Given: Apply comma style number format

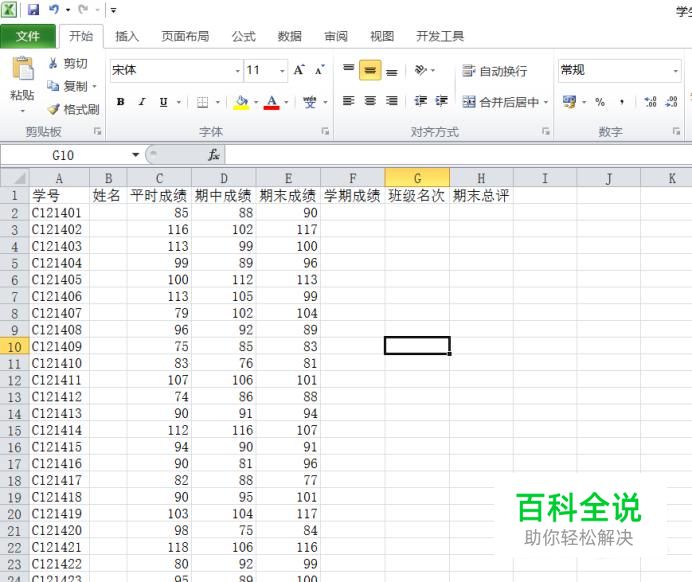Looking at the screenshot, I should 621,102.
